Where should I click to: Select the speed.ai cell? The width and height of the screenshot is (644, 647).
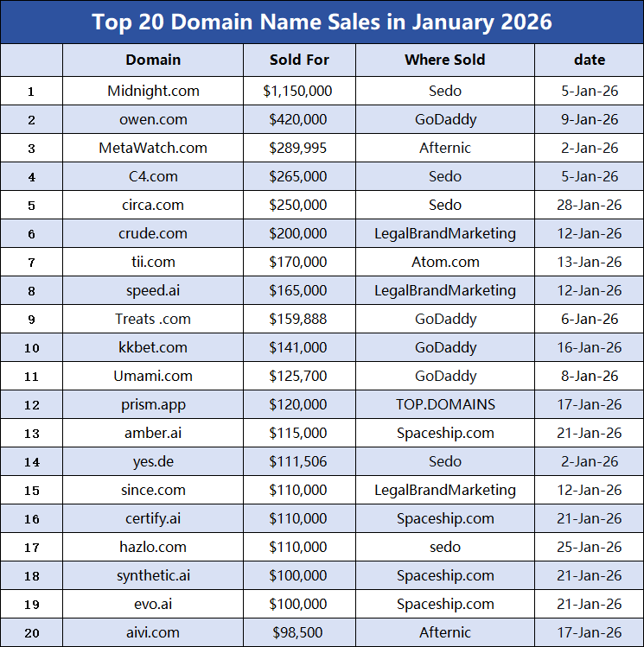153,290
